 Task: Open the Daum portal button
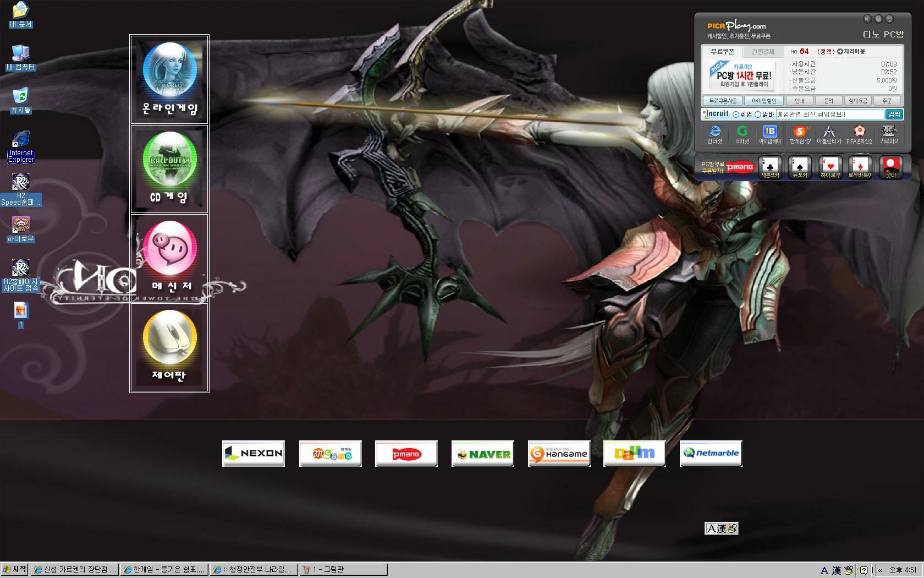pyautogui.click(x=635, y=454)
